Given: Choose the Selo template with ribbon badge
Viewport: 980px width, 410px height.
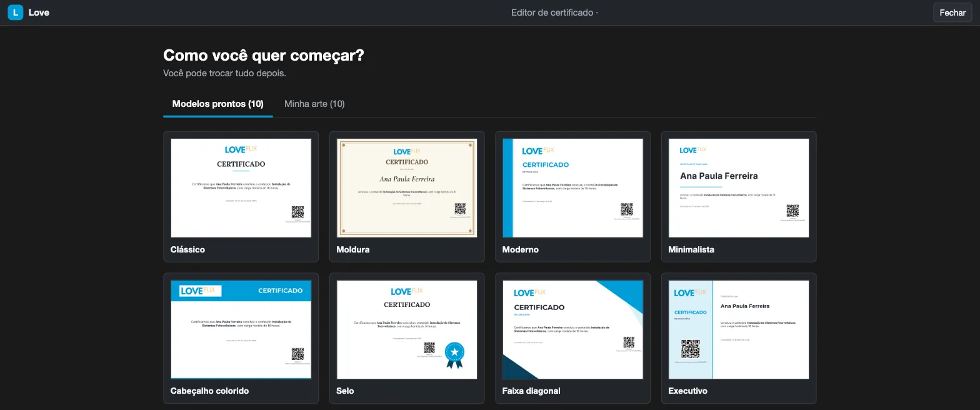Looking at the screenshot, I should tap(407, 329).
